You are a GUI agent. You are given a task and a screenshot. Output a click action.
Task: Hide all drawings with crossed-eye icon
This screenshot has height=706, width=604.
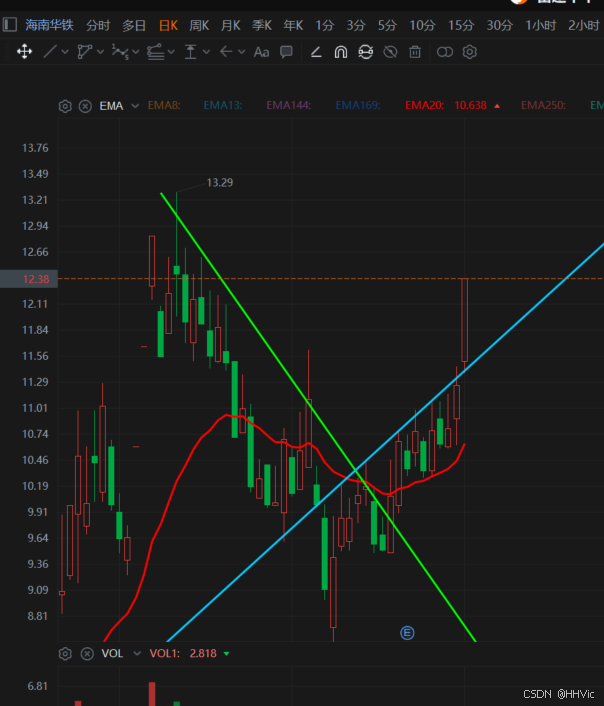point(390,52)
